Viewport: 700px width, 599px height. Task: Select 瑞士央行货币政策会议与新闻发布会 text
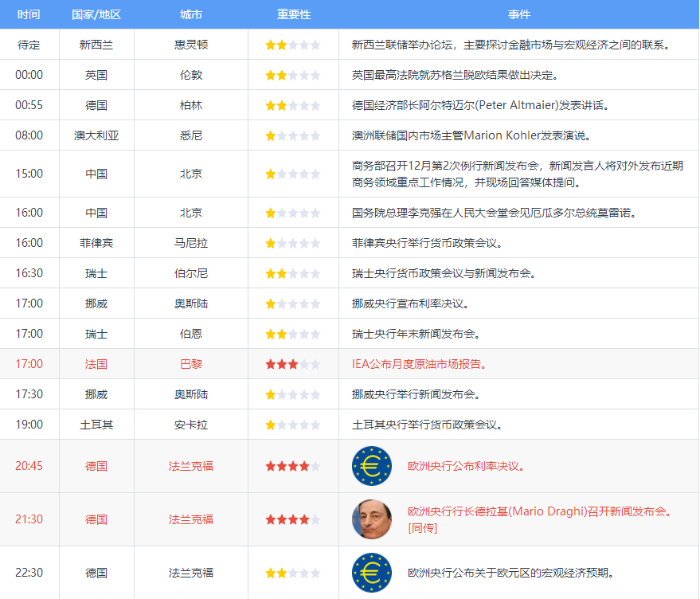point(444,274)
